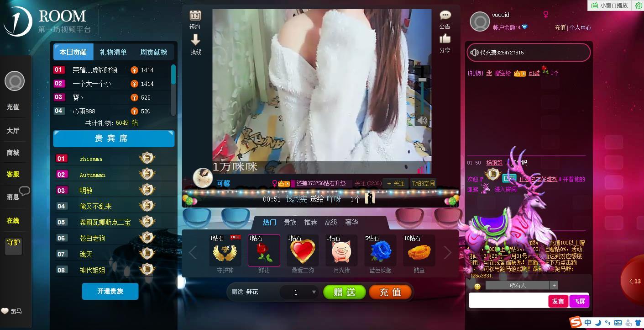Click the settings gear in top-right corner
Viewport: 644px width, 330px height.
(x=639, y=5)
